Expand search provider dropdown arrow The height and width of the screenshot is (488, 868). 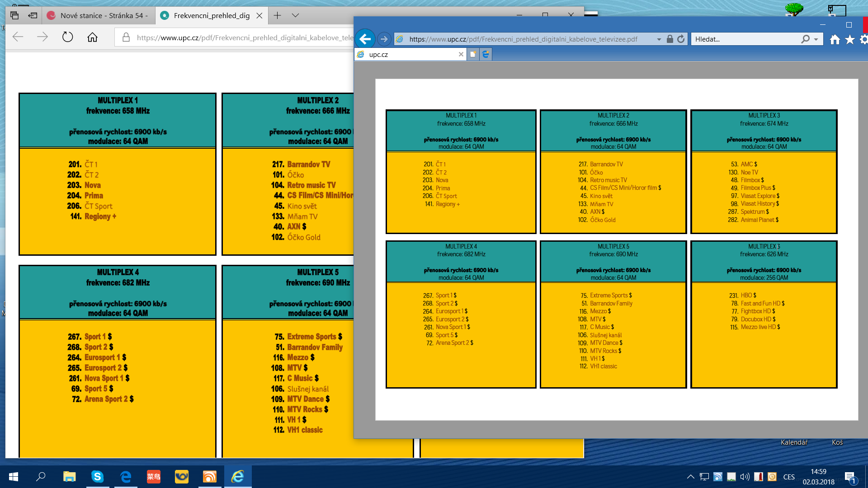click(816, 39)
